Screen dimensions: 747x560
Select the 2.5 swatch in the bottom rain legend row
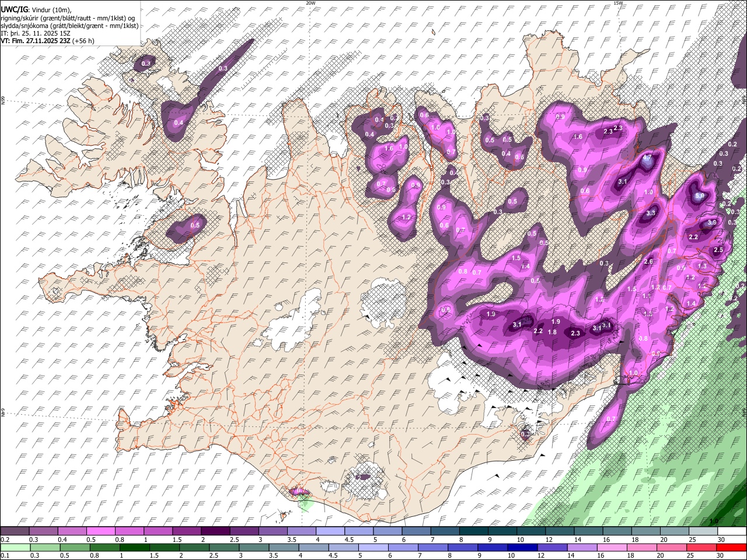[224, 547]
